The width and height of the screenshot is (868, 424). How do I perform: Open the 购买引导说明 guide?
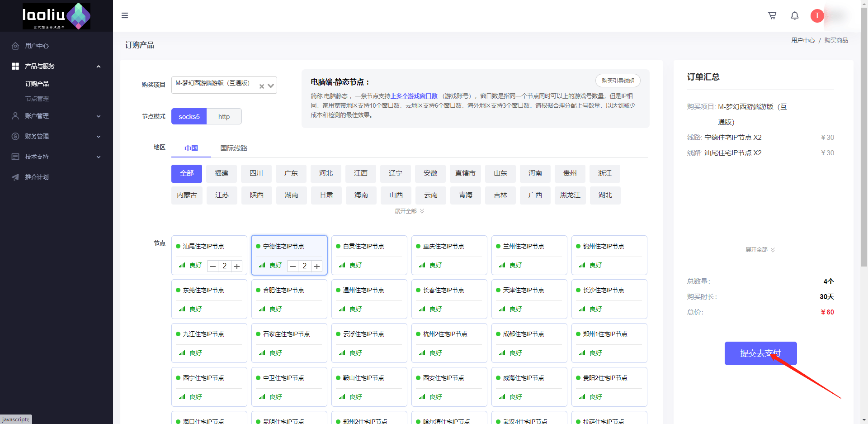pyautogui.click(x=618, y=81)
